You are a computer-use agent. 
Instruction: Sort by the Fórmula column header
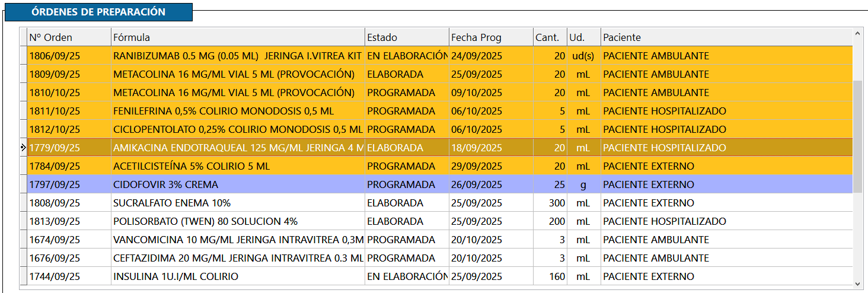[238, 37]
